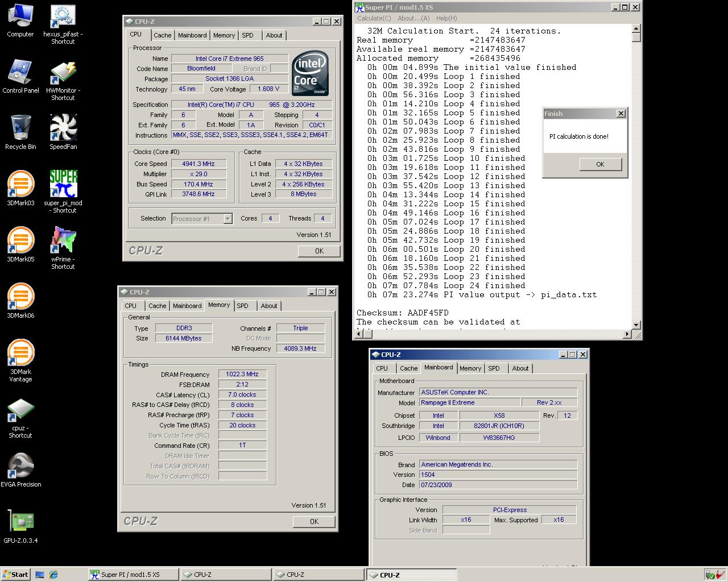Open the About...(A) menu in Super PI
The width and height of the screenshot is (728, 582).
413,18
